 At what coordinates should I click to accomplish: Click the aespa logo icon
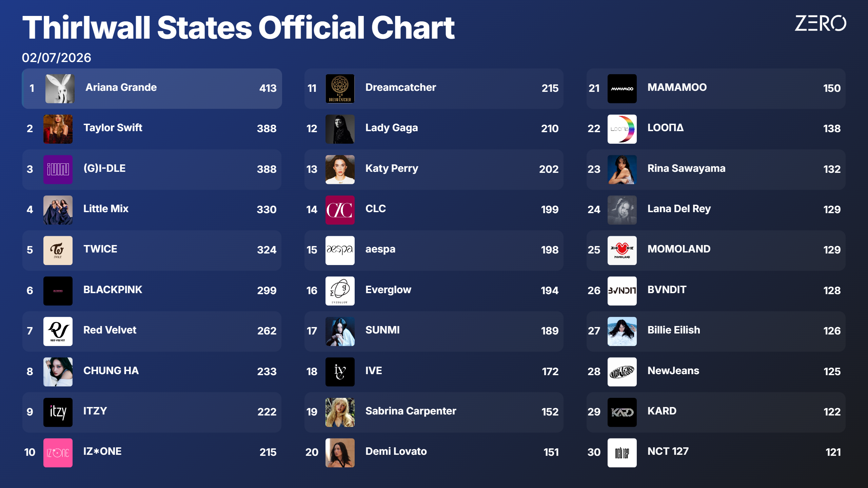pos(340,250)
